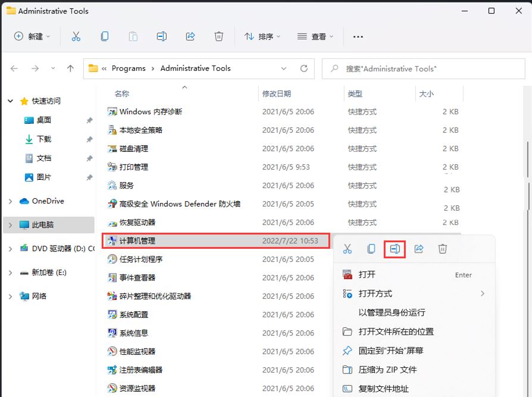The width and height of the screenshot is (532, 397).
Task: Click the Back navigation arrow
Action: (14, 68)
